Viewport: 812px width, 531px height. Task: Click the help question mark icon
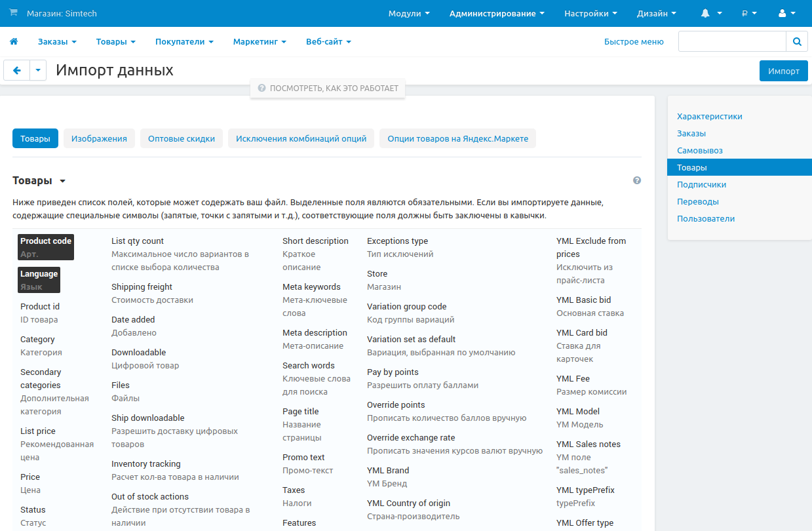coord(637,181)
